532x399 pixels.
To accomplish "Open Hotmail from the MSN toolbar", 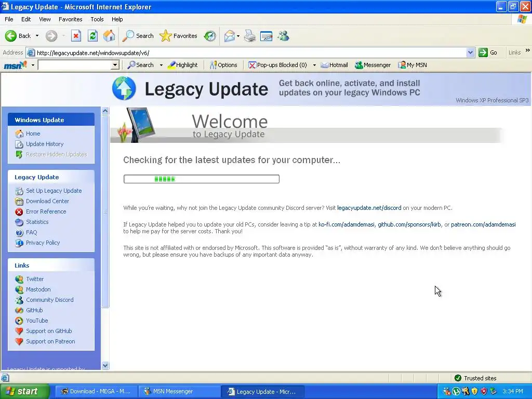I will click(x=334, y=65).
